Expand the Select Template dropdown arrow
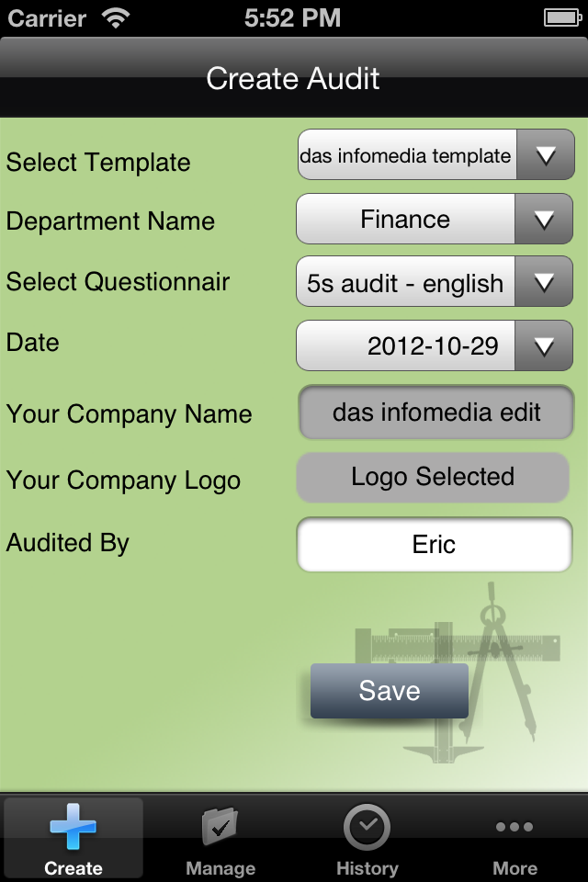The height and width of the screenshot is (882, 588). point(546,154)
